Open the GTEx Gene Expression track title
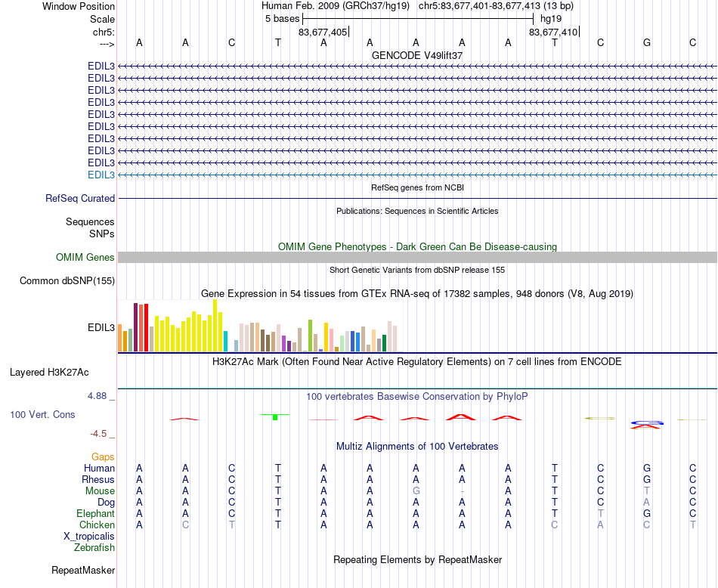The width and height of the screenshot is (718, 588). pos(417,293)
